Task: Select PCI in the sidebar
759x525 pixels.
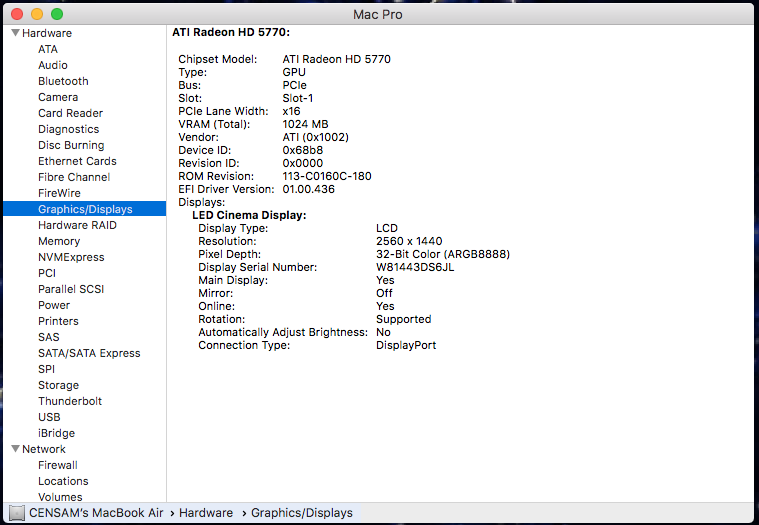Action: (x=47, y=273)
